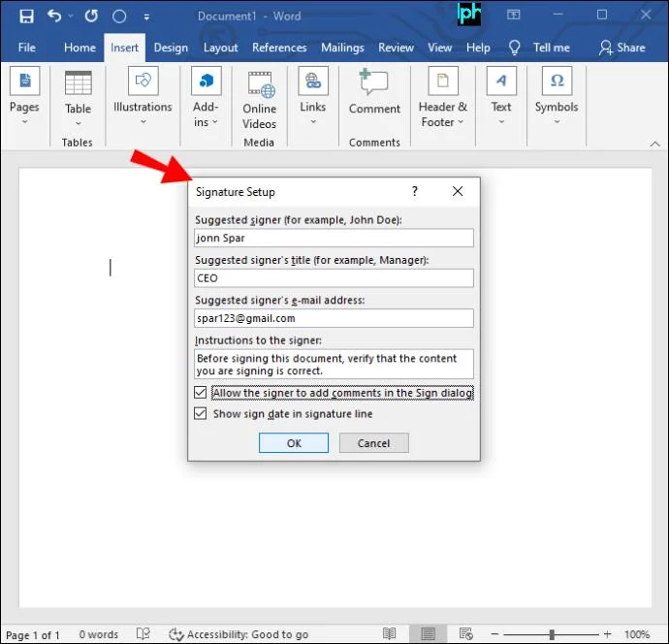This screenshot has height=644, width=669.
Task: Insert a new Comment from ribbon
Action: coord(373,81)
